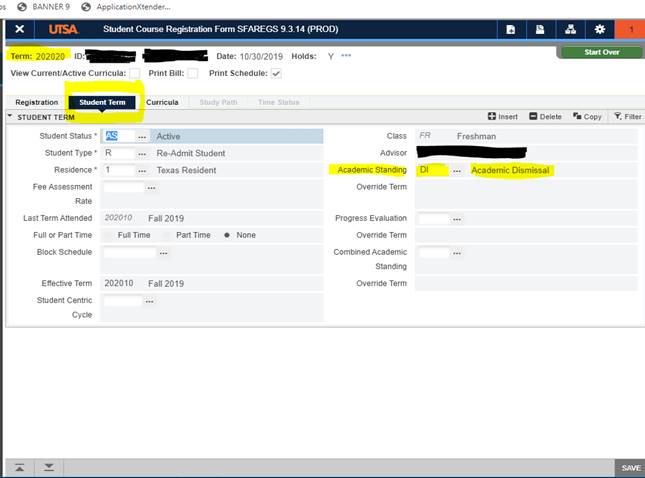Click the green Start Over button
645x478 pixels.
pyautogui.click(x=600, y=52)
